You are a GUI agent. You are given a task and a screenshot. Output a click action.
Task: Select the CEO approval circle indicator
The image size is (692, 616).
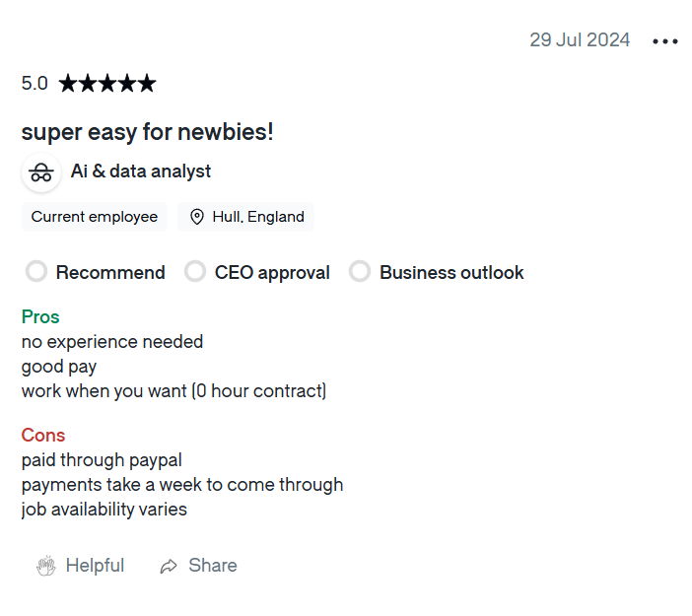coord(195,271)
